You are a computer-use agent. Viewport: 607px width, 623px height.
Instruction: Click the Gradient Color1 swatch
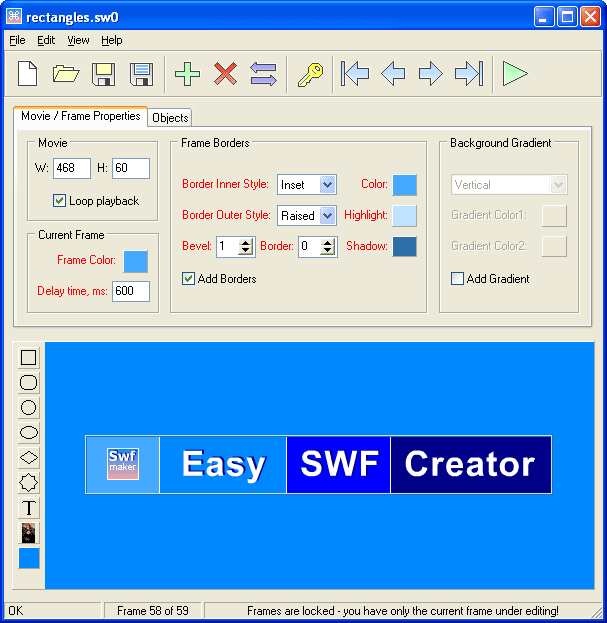tap(554, 216)
